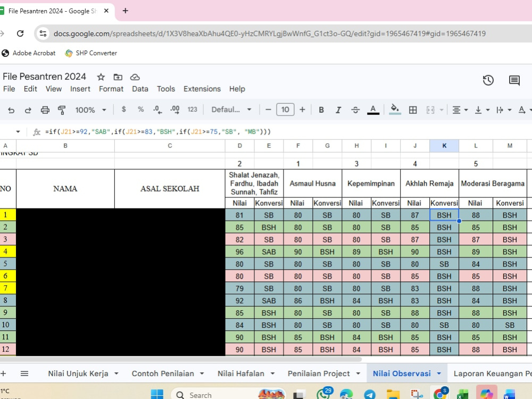Open the File menu
This screenshot has height=399, width=532.
pos(9,89)
